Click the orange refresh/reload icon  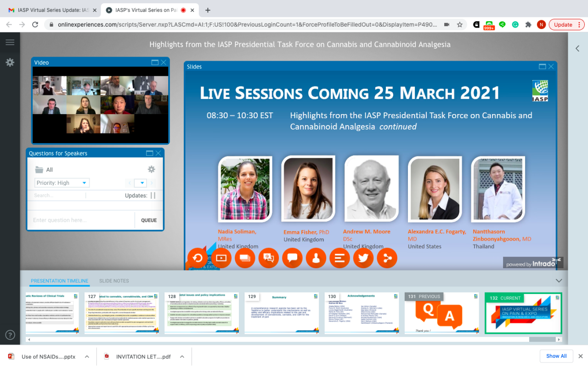198,258
